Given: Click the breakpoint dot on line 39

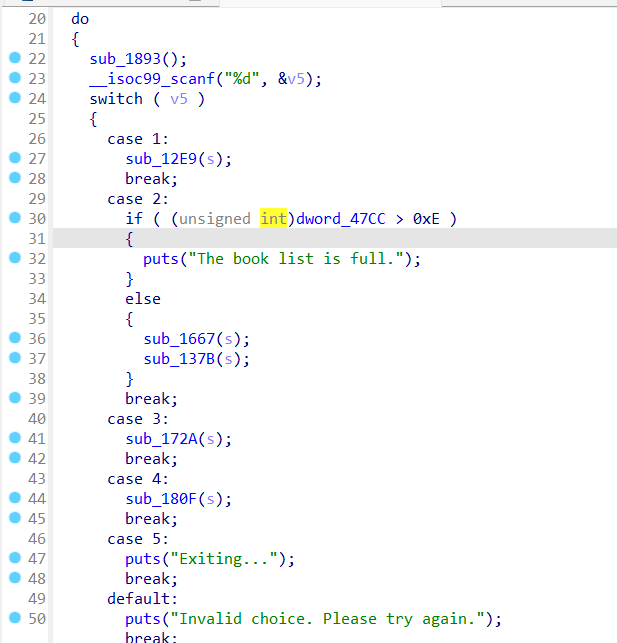Looking at the screenshot, I should 15,398.
